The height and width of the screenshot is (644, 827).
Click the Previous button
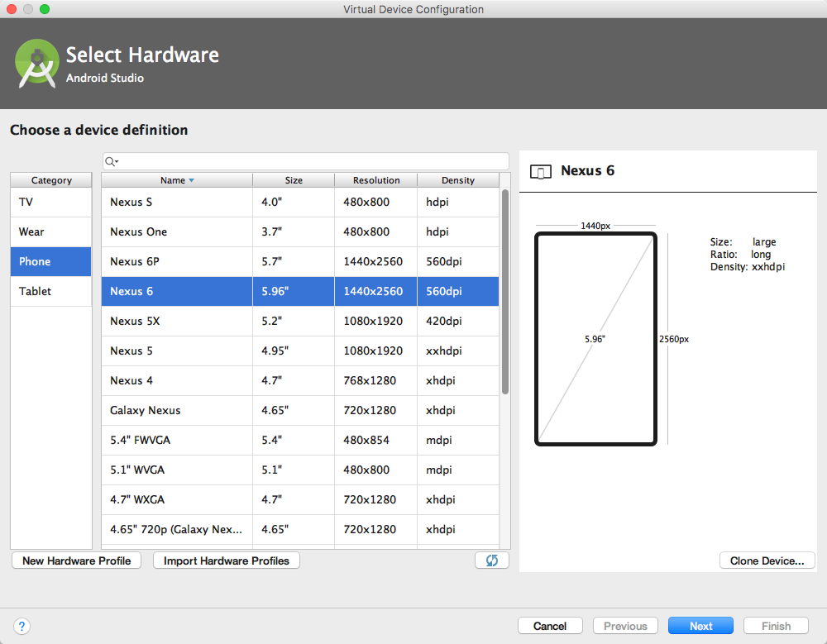625,626
